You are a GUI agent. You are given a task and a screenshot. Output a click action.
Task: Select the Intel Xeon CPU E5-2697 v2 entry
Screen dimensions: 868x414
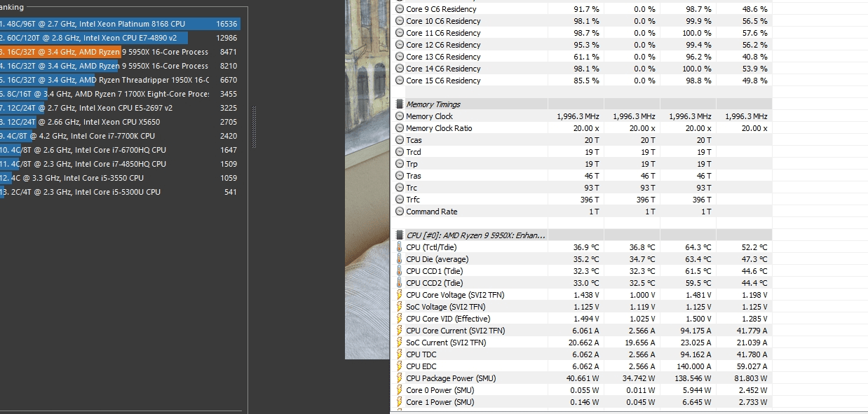(x=120, y=108)
